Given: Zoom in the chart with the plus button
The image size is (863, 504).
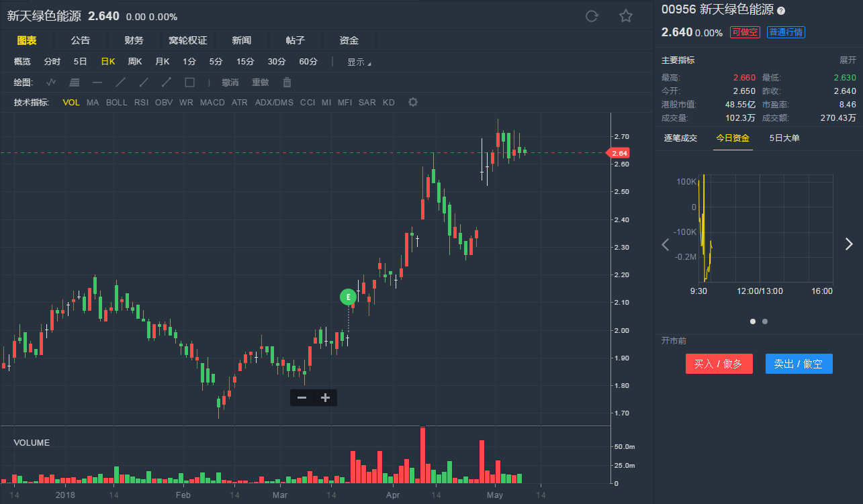Looking at the screenshot, I should tap(326, 397).
